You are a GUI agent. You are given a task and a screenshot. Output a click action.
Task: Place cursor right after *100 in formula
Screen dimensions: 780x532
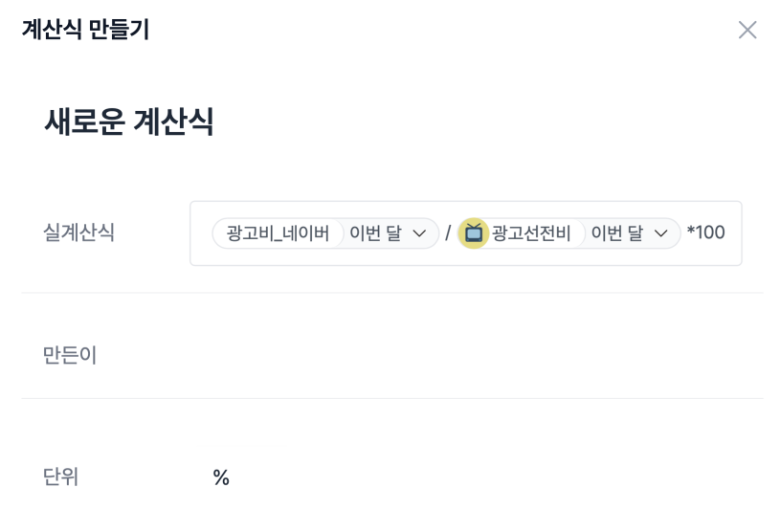(732, 233)
